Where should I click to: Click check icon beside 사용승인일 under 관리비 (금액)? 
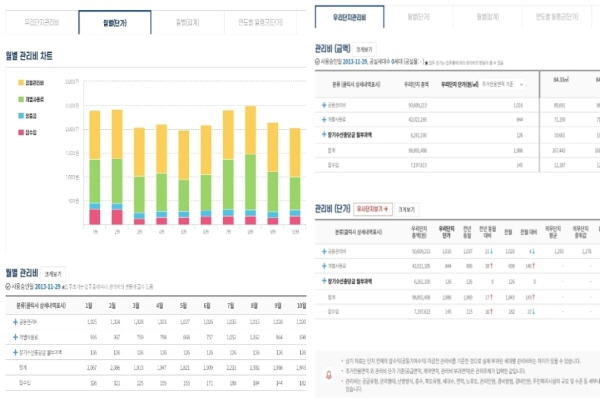(317, 61)
